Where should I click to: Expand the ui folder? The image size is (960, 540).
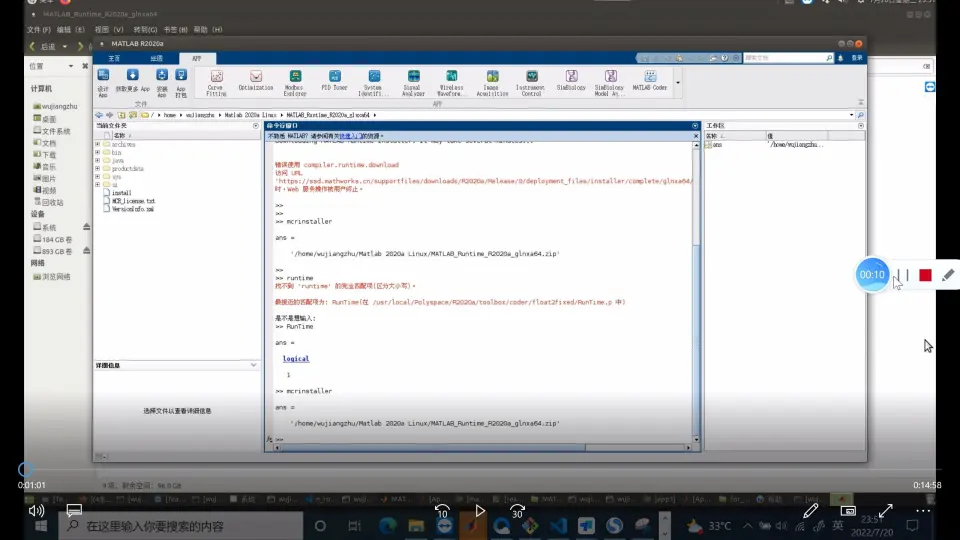point(98,184)
